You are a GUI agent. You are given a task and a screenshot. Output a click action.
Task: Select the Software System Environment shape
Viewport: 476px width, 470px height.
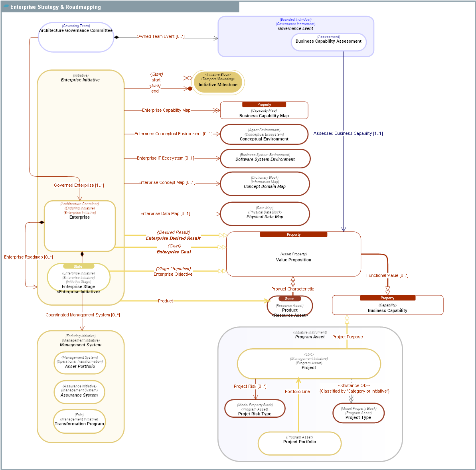[x=265, y=158]
